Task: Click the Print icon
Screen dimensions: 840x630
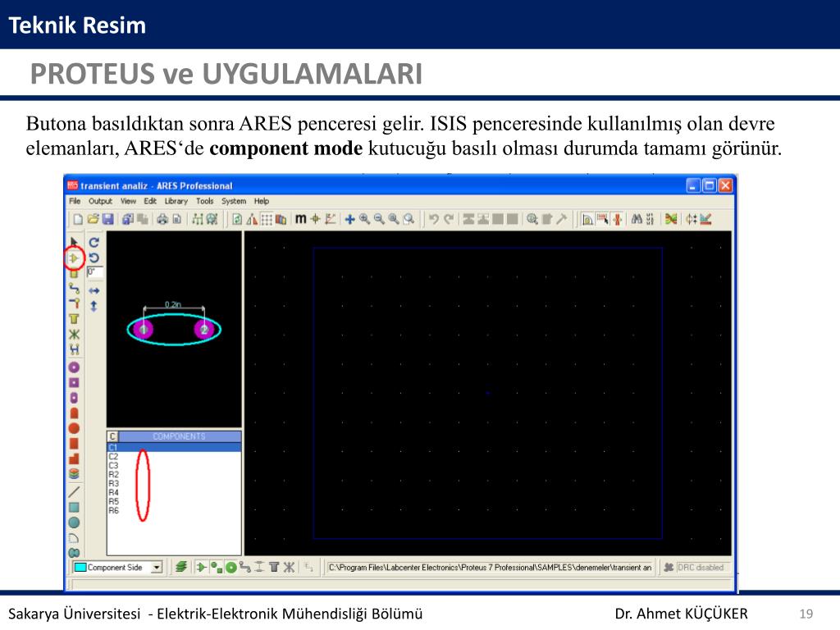Action: [x=162, y=219]
